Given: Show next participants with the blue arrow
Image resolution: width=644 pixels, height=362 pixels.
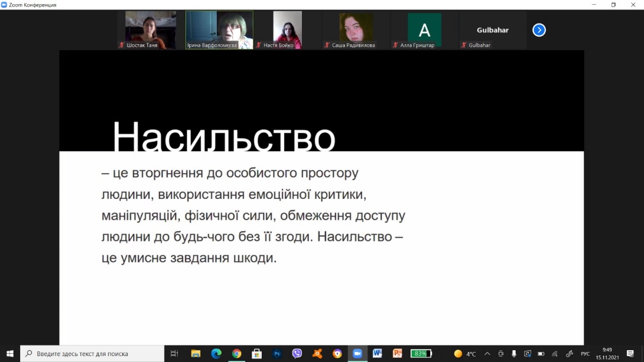Looking at the screenshot, I should pos(539,30).
